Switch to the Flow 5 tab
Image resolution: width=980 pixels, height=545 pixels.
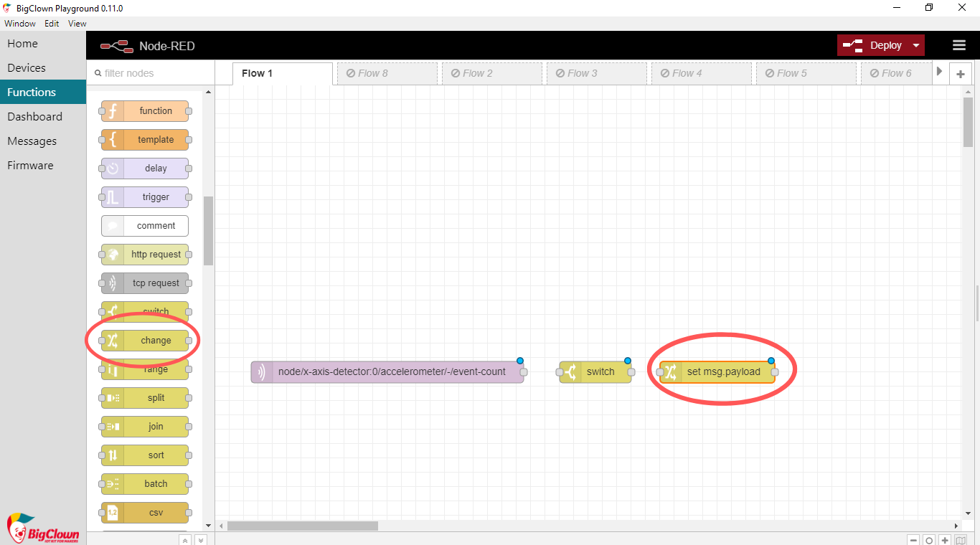click(806, 73)
